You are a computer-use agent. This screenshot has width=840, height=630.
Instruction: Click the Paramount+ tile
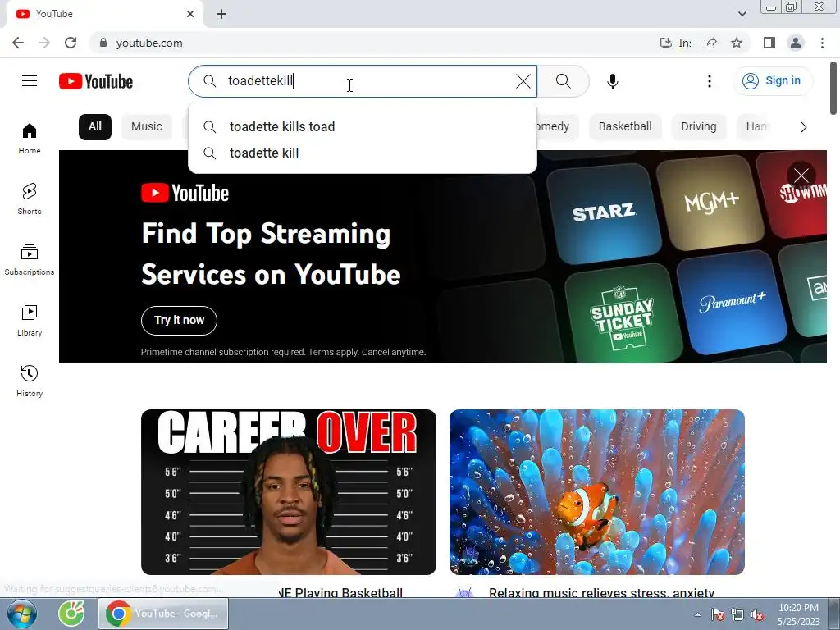[732, 303]
